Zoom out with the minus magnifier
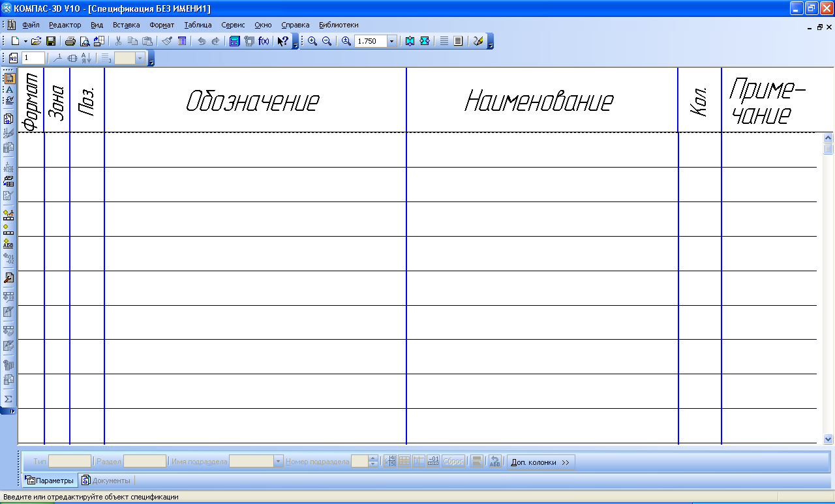 327,41
